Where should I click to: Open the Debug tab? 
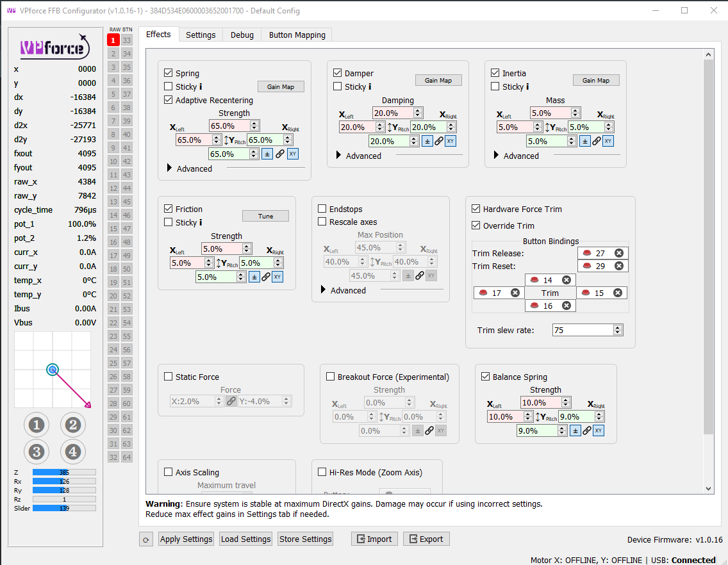pyautogui.click(x=242, y=35)
